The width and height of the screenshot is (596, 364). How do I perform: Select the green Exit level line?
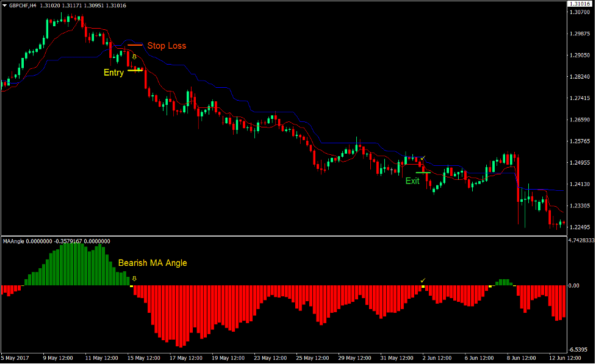click(423, 173)
